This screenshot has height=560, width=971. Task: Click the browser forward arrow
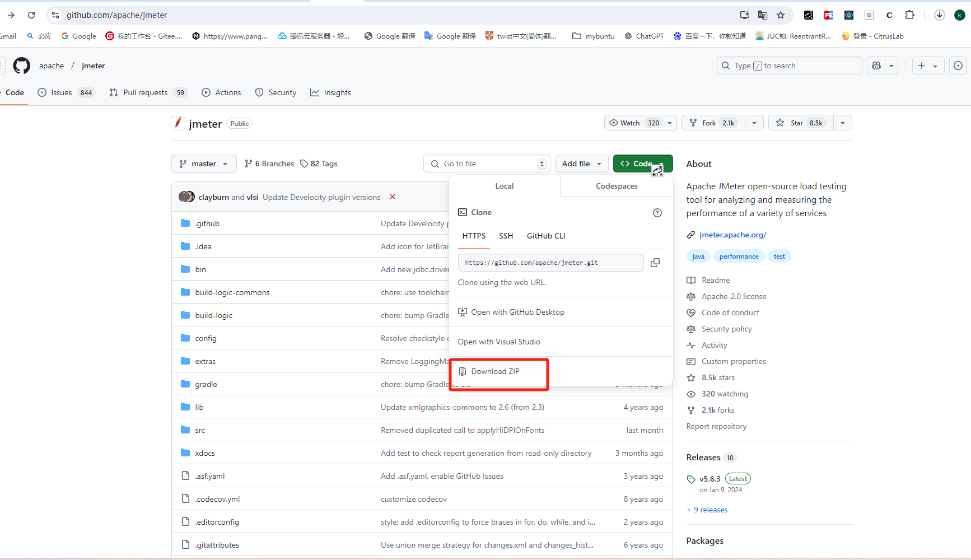tap(11, 15)
